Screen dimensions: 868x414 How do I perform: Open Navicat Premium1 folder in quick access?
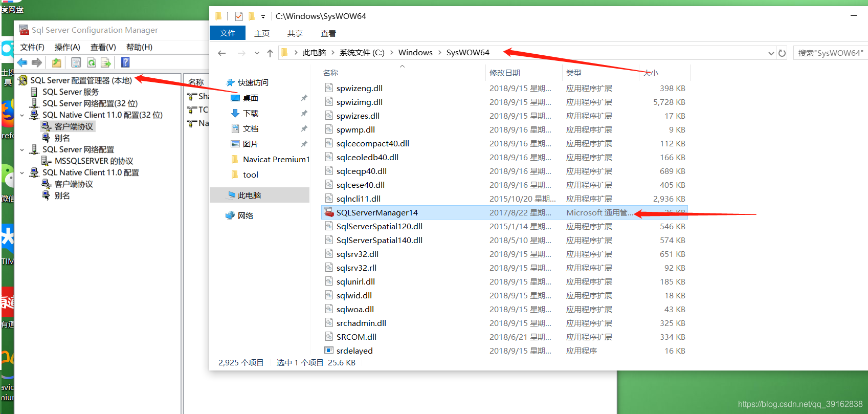(276, 159)
